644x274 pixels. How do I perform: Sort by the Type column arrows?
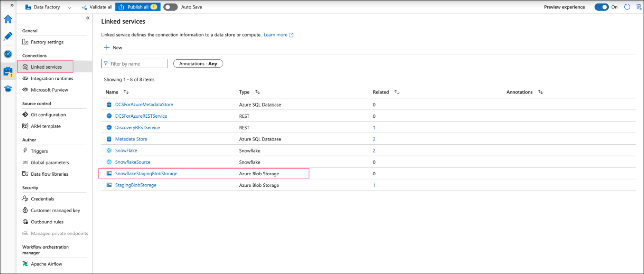coord(257,92)
